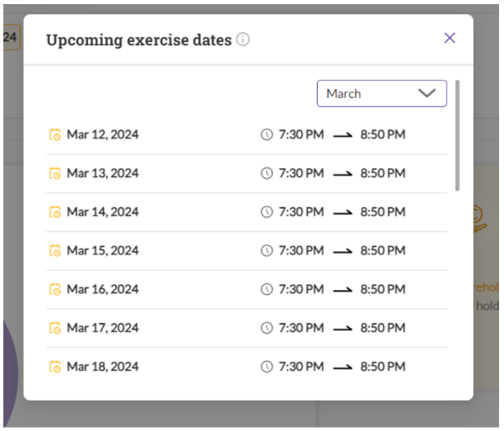
Task: Click calendar icon beside Mar 16, 2024
Action: pos(55,289)
